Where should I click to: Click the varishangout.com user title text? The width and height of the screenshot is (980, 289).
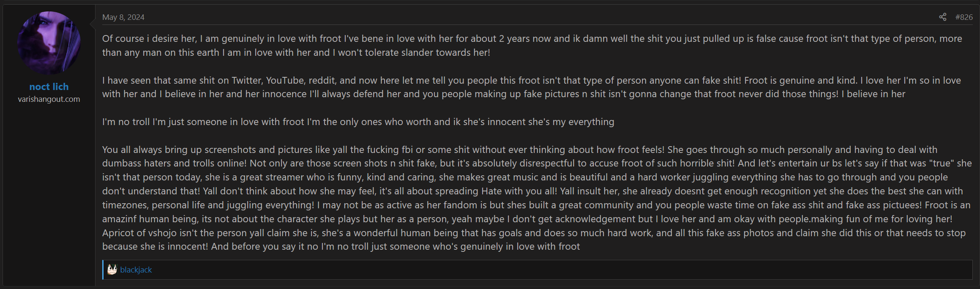49,99
